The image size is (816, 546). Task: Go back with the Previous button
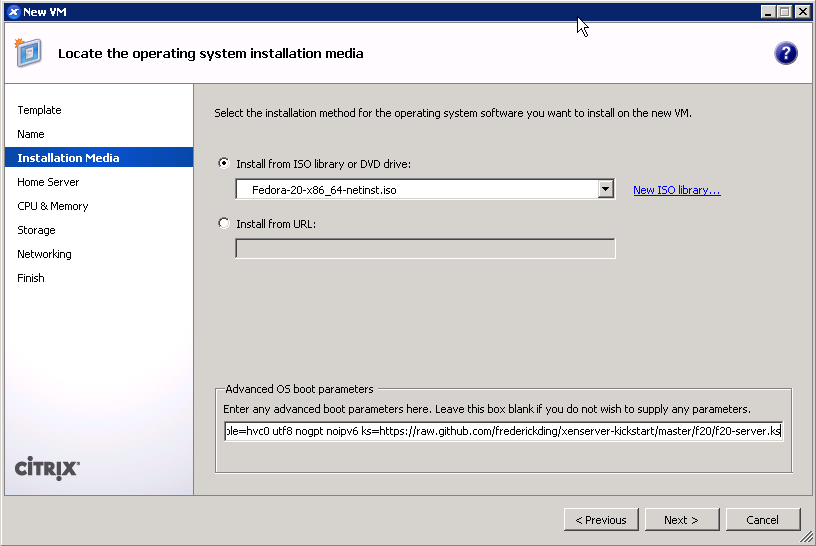[601, 519]
